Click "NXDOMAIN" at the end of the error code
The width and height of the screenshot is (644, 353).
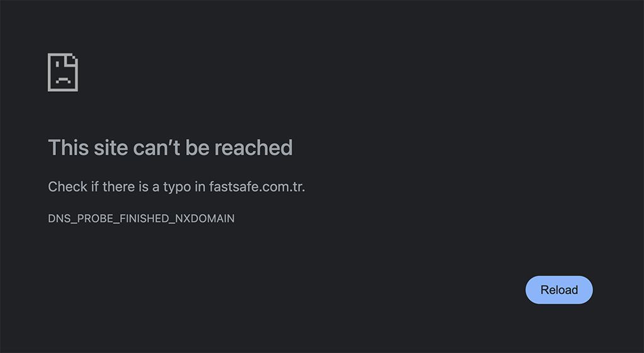click(205, 218)
